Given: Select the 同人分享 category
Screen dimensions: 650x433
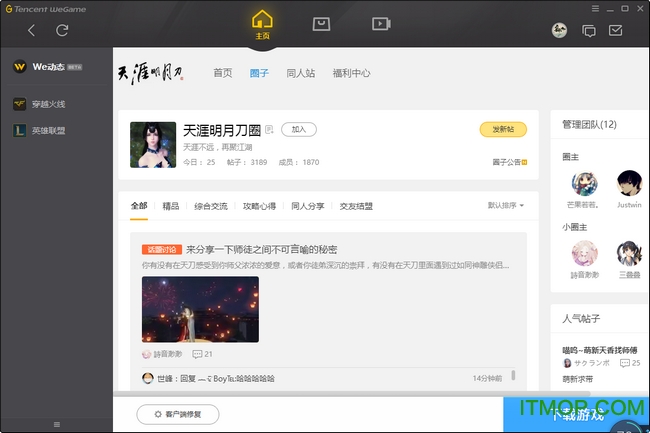Looking at the screenshot, I should click(308, 206).
